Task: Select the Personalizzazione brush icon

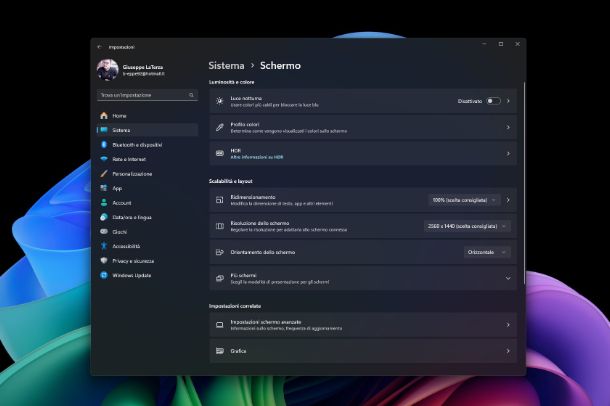Action: 104,174
